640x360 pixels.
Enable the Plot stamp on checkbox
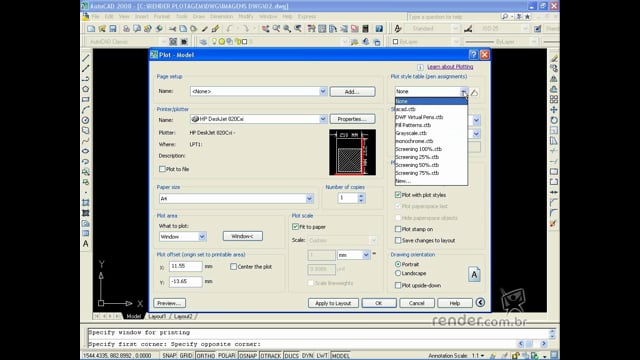click(x=398, y=229)
